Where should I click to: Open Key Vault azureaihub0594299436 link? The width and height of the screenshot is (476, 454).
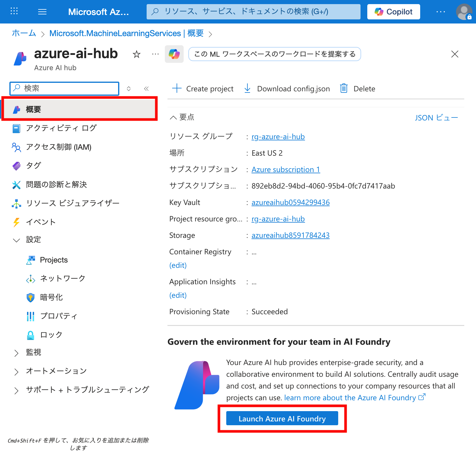pos(290,202)
